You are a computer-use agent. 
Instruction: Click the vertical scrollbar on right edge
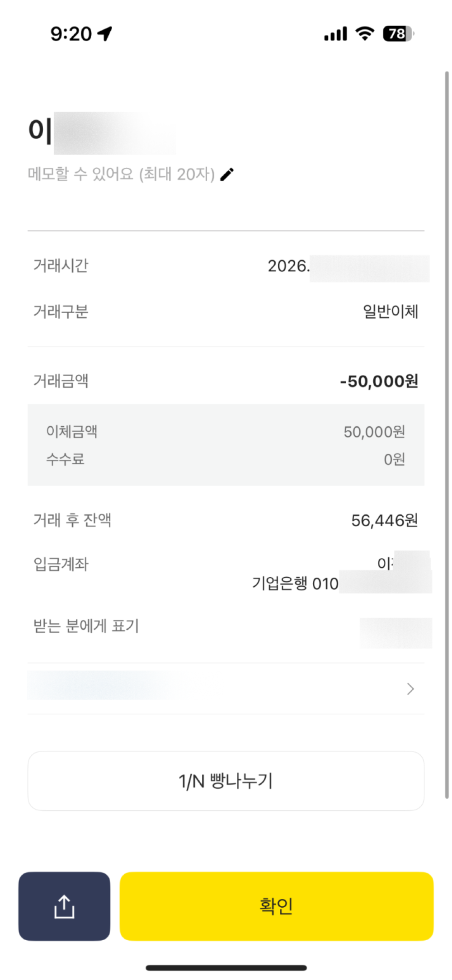447,434
